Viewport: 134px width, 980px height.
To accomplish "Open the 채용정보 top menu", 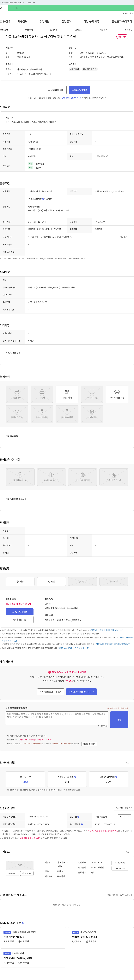I will 22,22.
